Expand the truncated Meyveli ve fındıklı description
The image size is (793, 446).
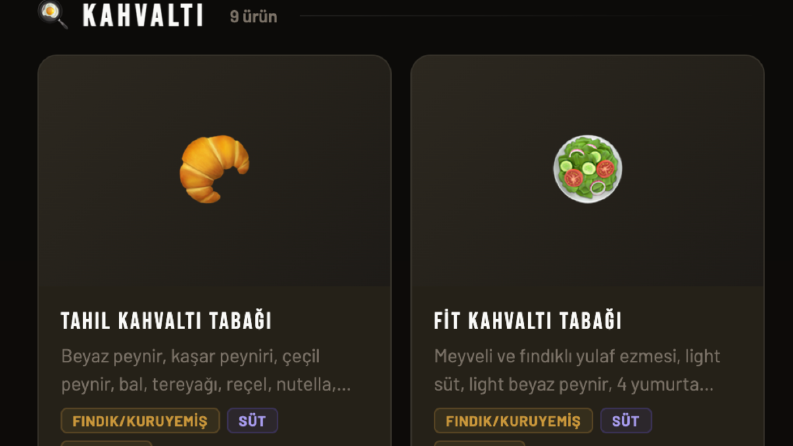[577, 370]
